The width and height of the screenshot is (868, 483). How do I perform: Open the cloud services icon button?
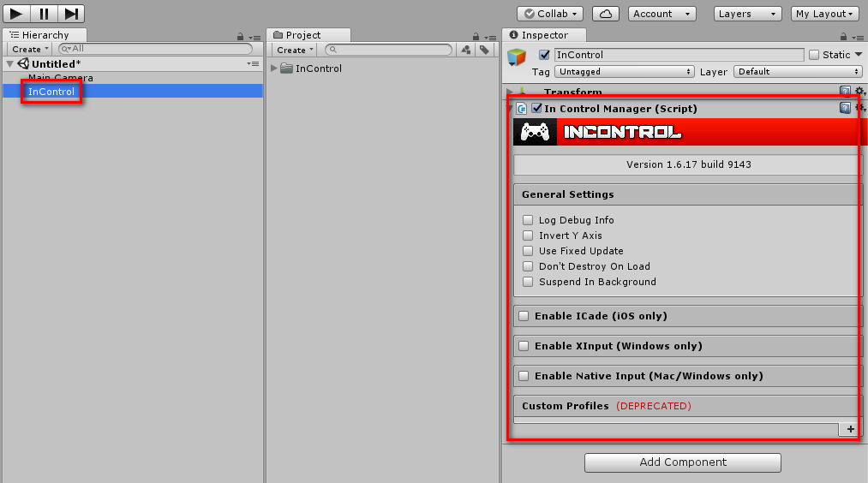pos(606,14)
